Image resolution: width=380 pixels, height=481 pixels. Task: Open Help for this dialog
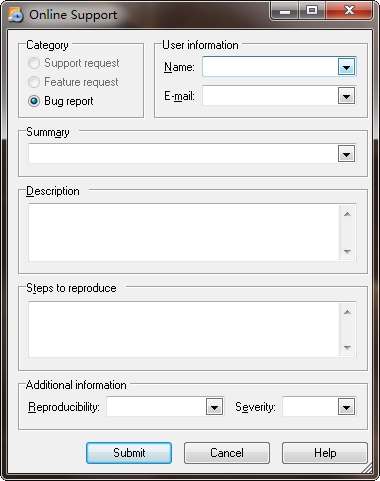point(325,453)
